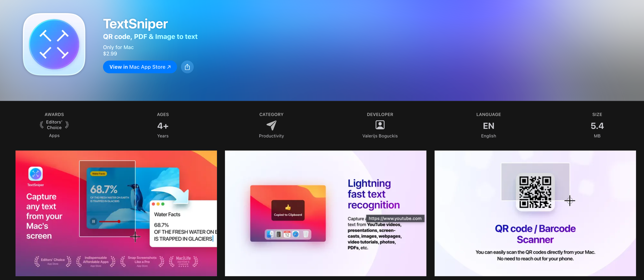Click the share icon button
This screenshot has height=280, width=644.
click(x=187, y=67)
